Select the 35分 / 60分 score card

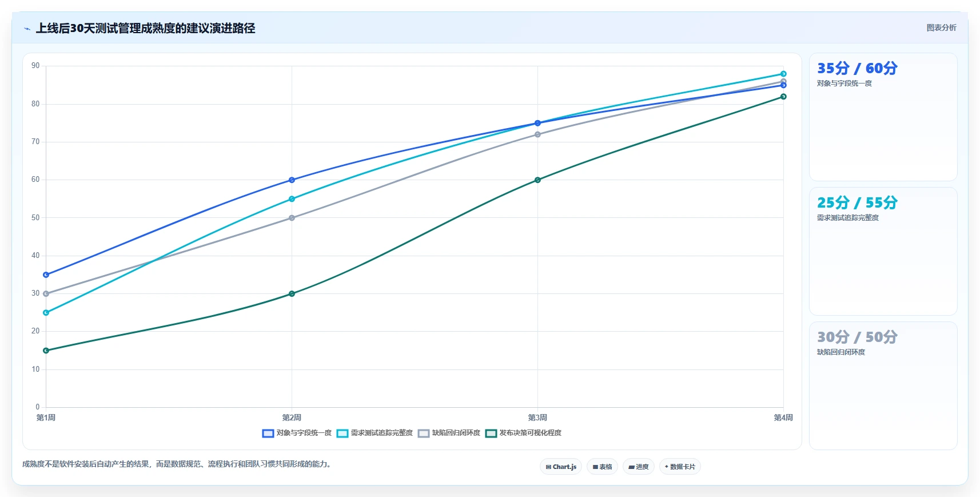tap(883, 117)
